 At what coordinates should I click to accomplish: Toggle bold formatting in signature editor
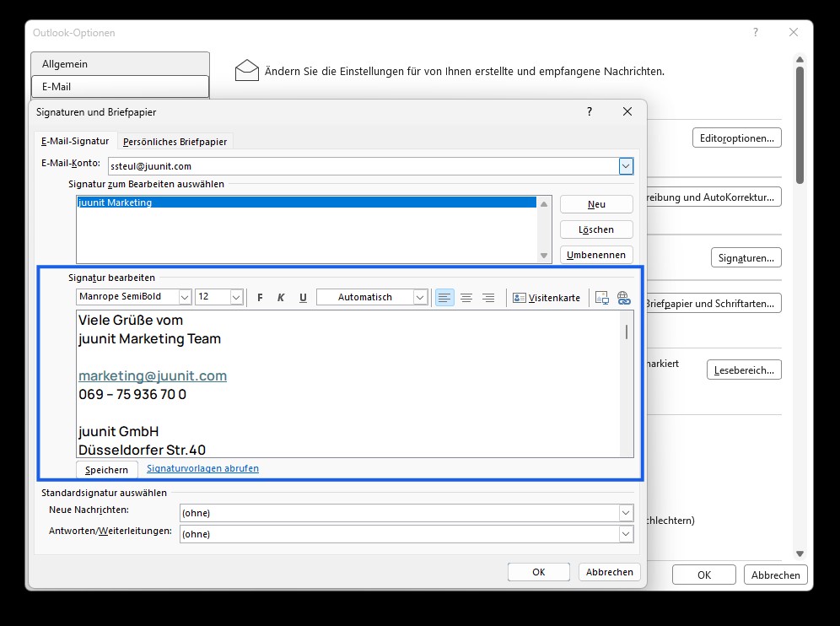[260, 298]
